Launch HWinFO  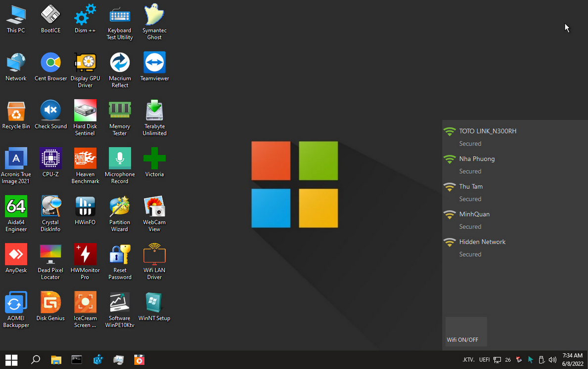click(x=85, y=210)
